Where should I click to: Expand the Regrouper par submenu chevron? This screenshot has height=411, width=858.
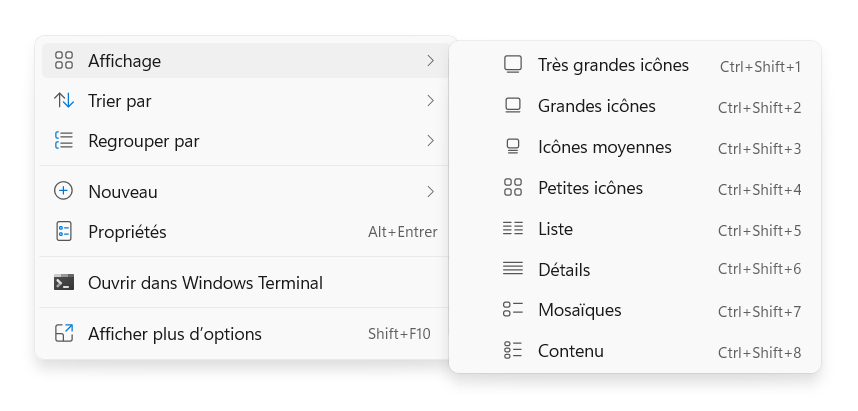[x=431, y=141]
